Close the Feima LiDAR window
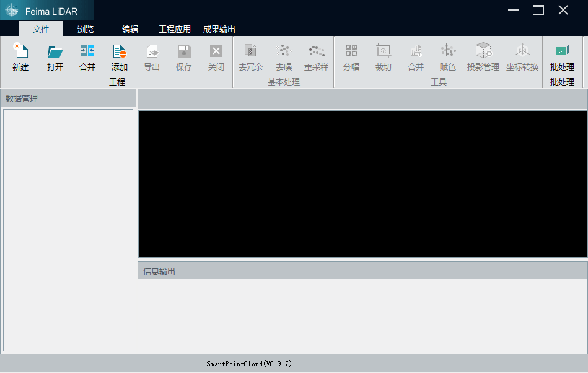Screen dimensions: 588x373 [563, 10]
